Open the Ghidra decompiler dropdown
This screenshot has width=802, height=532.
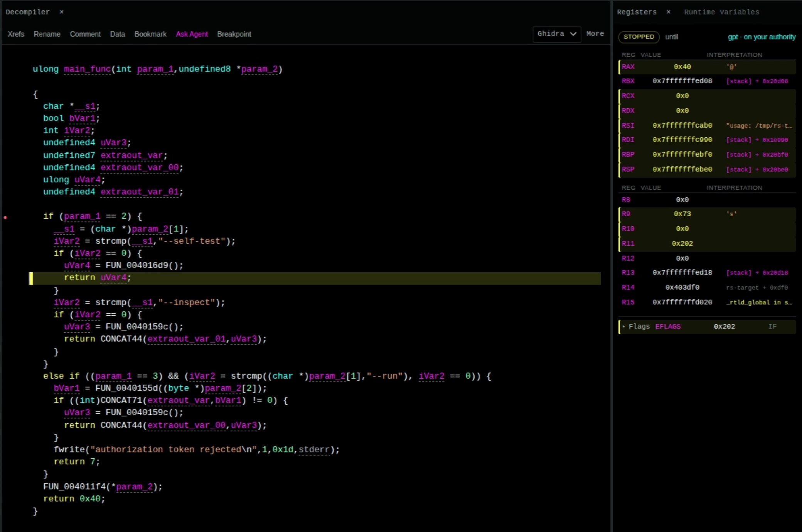coord(557,34)
